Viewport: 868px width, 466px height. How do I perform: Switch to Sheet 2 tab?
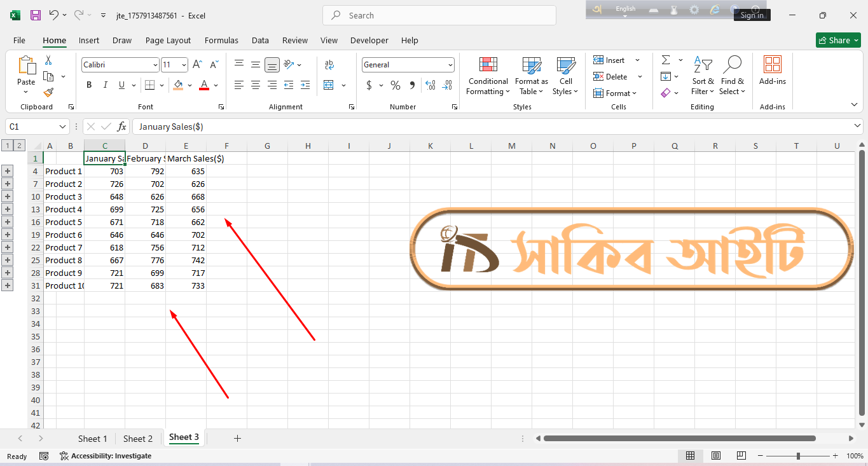138,439
